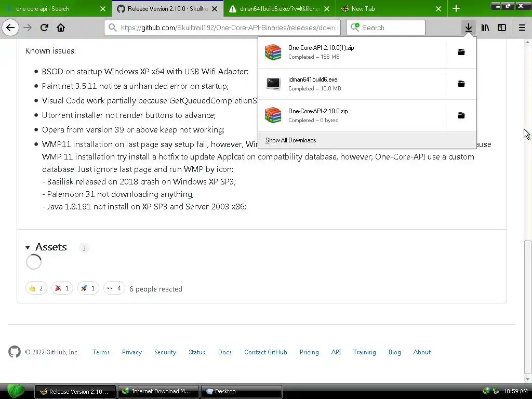
Task: Close the 'one core api - Search' tab
Action: tap(103, 9)
